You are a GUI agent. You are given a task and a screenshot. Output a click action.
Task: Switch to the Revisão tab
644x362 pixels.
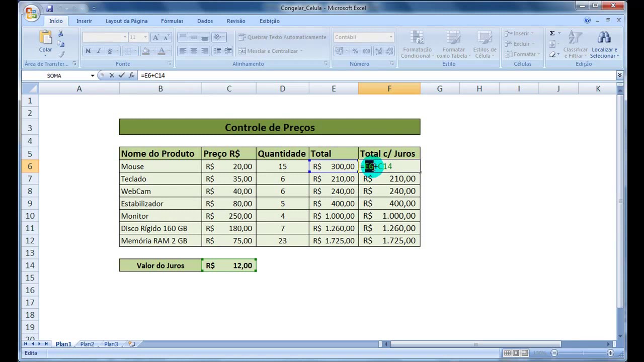(x=236, y=21)
